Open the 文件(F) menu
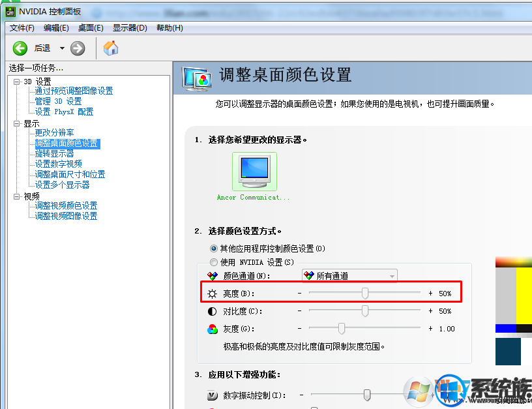 click(22, 28)
